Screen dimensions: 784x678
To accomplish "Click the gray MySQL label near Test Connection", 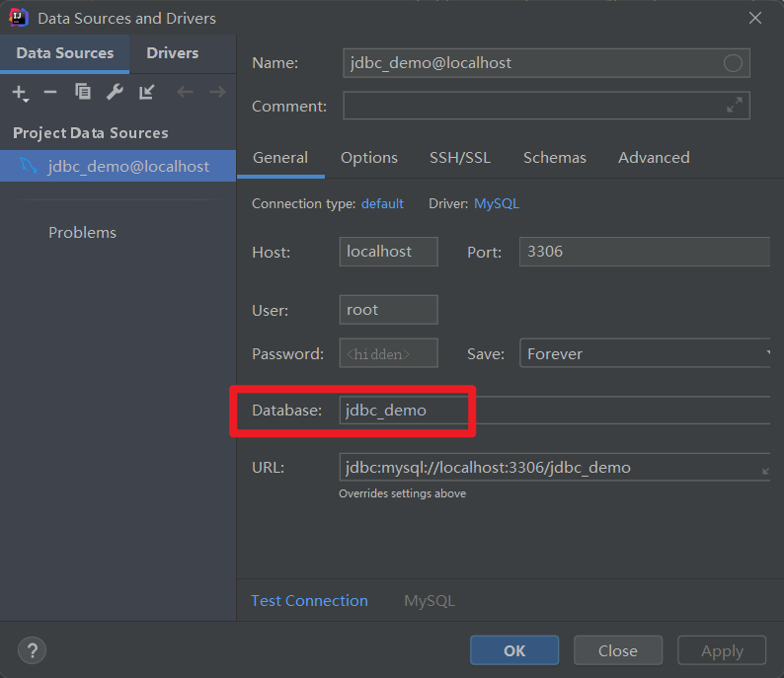I will click(430, 601).
